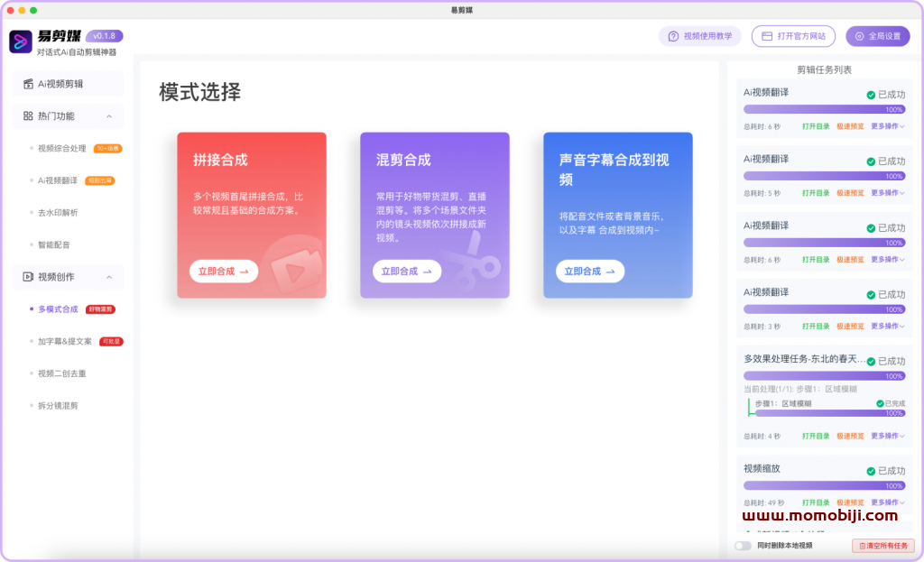Go to 视频二创去重 in the sidebar
The height and width of the screenshot is (562, 924).
62,373
